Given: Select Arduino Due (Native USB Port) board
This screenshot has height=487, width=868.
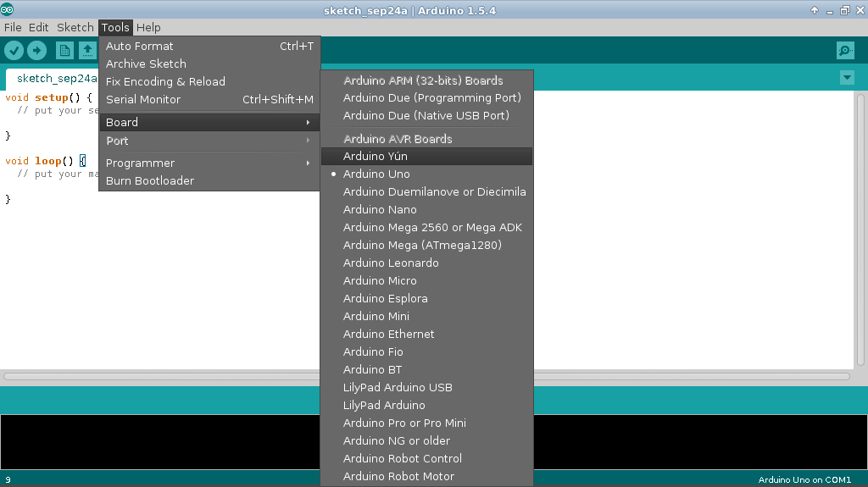Looking at the screenshot, I should point(427,116).
